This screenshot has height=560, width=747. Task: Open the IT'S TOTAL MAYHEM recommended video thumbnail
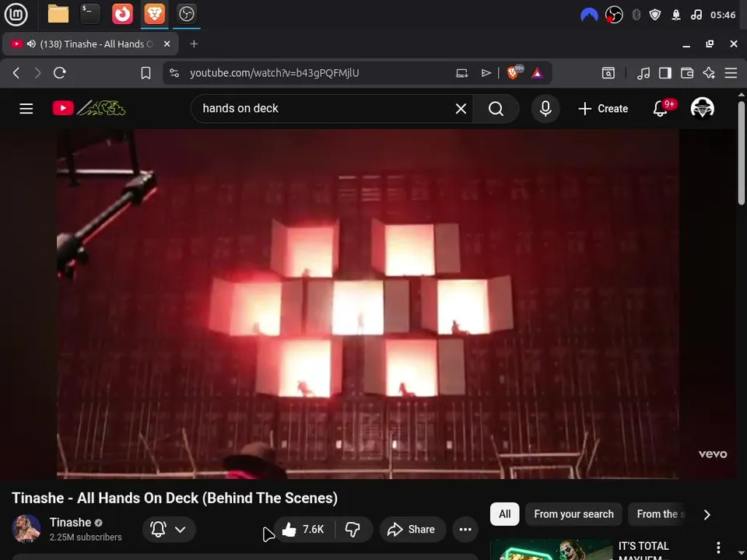point(551,550)
